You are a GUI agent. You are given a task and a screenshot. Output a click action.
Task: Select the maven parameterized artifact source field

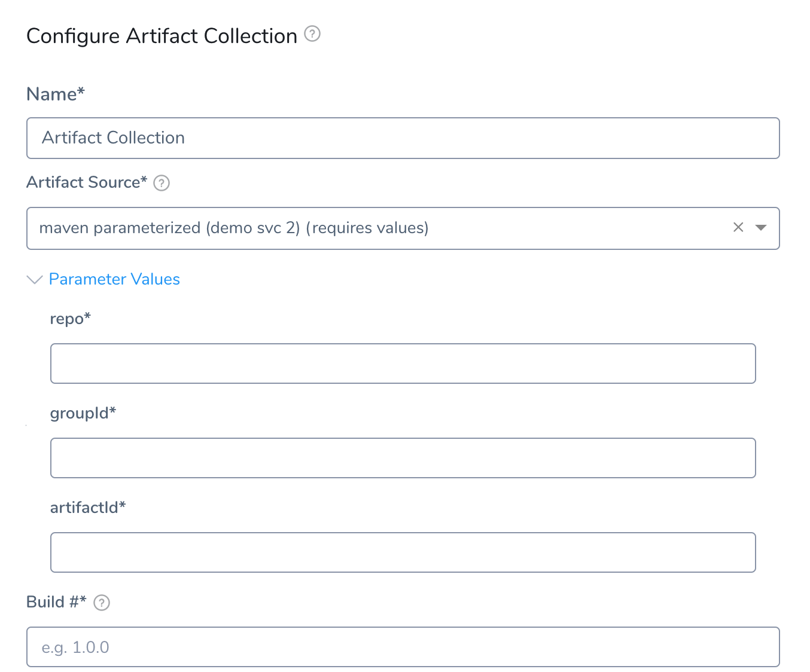[403, 228]
